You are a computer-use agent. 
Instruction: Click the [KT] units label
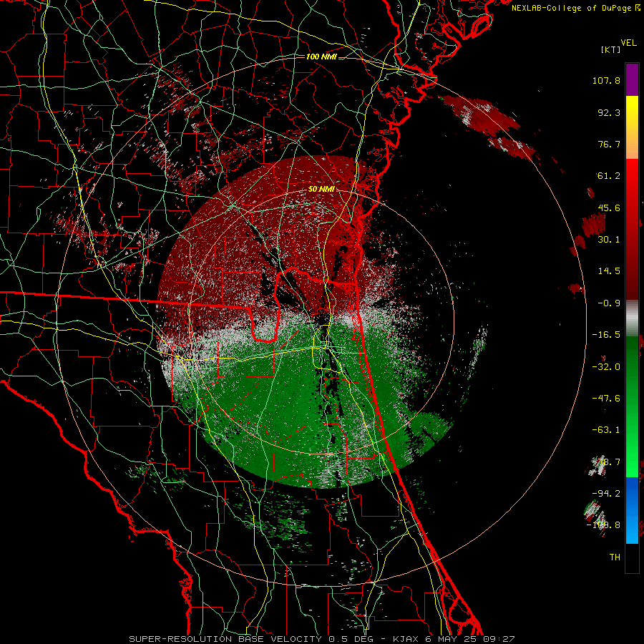click(611, 49)
